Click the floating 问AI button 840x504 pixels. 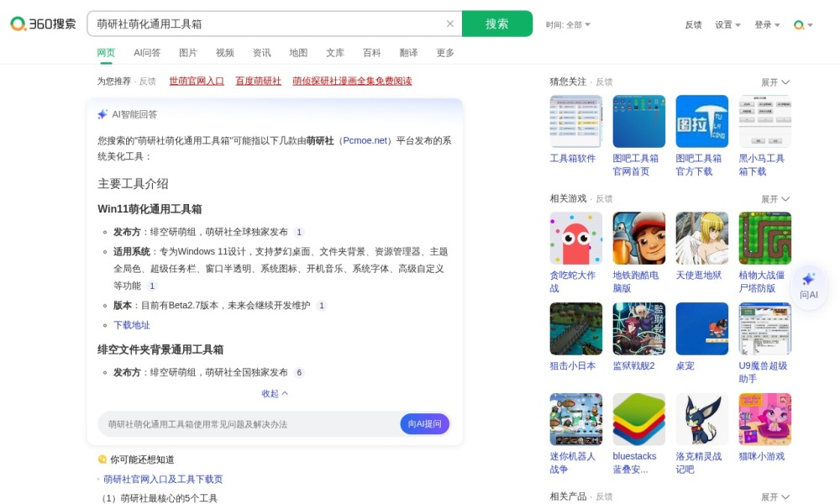point(809,286)
